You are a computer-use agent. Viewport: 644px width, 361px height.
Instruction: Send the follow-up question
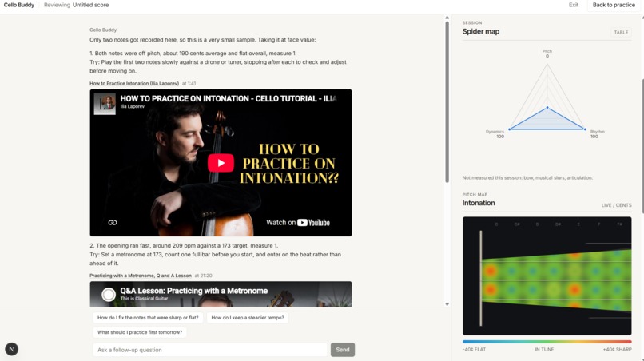tap(343, 350)
